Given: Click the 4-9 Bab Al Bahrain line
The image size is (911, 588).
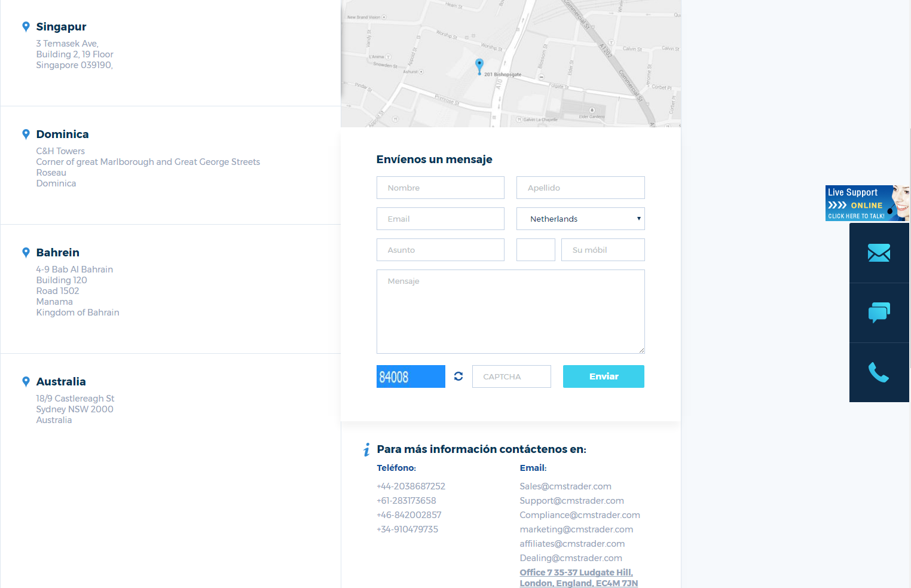Looking at the screenshot, I should pos(75,269).
